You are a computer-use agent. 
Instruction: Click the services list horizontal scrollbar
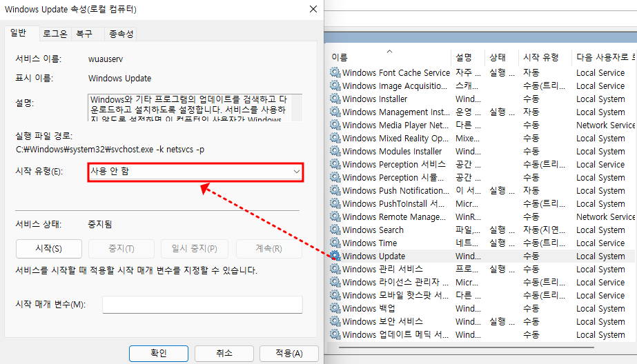pos(467,347)
